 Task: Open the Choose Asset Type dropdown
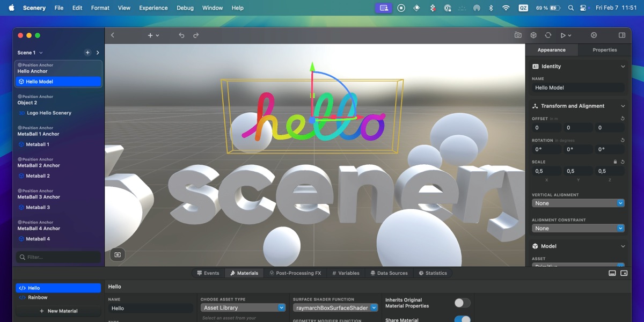click(x=243, y=308)
